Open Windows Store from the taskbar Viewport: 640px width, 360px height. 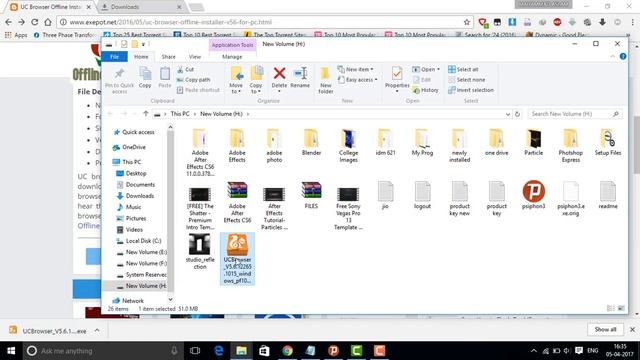(x=264, y=351)
